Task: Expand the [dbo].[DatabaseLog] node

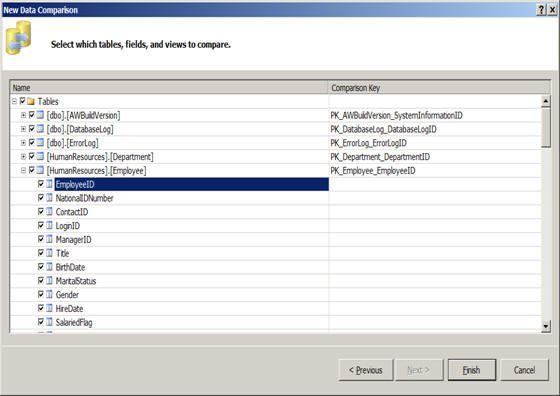Action: point(23,129)
